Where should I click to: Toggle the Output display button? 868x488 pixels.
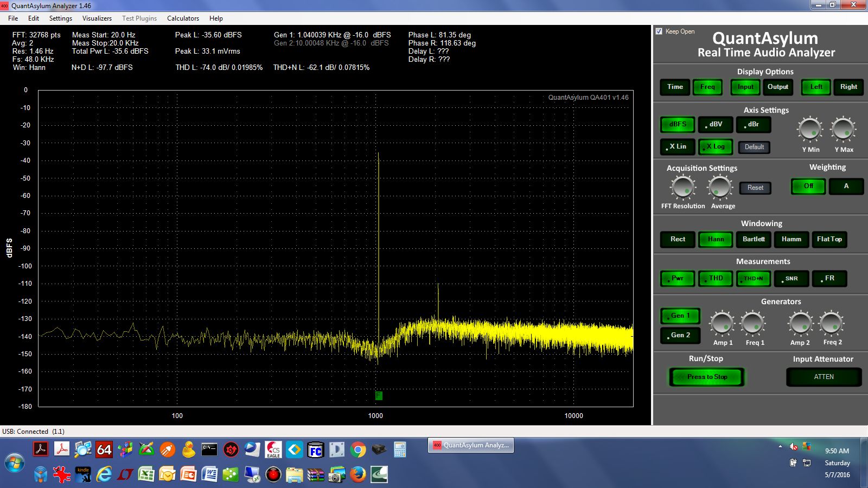[x=778, y=87]
